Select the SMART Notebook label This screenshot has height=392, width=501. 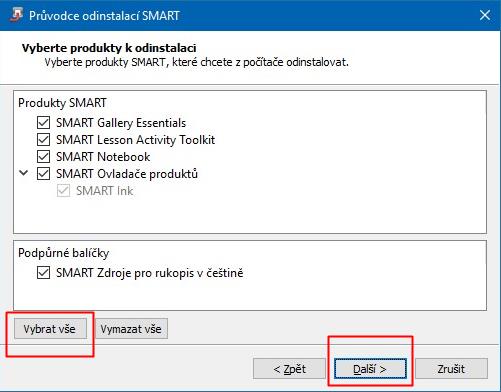(103, 157)
